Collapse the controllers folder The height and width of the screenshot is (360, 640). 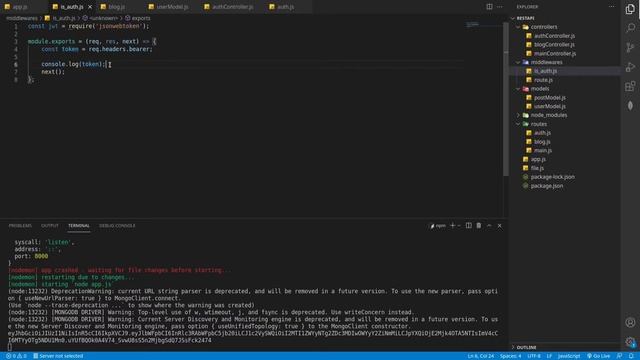tap(518, 27)
